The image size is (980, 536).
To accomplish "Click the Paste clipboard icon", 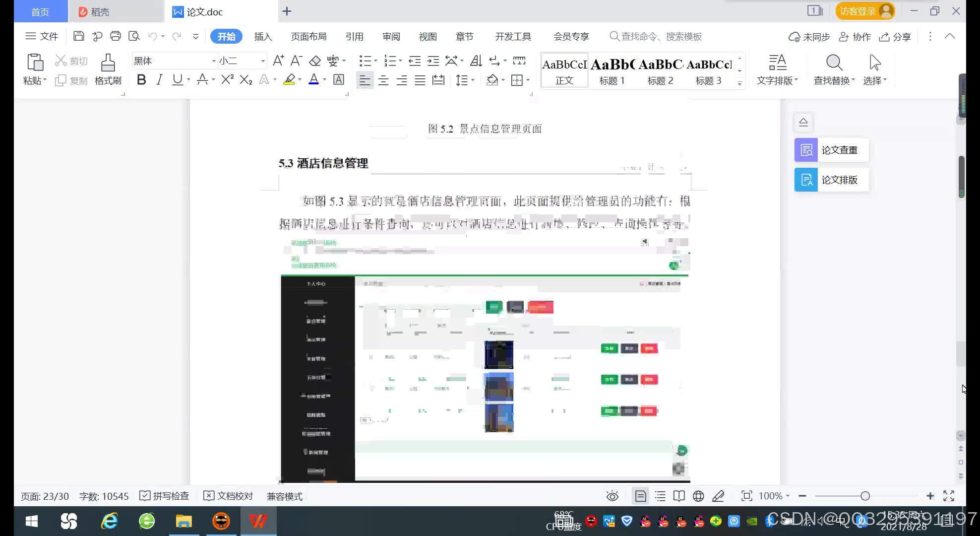I will point(35,63).
